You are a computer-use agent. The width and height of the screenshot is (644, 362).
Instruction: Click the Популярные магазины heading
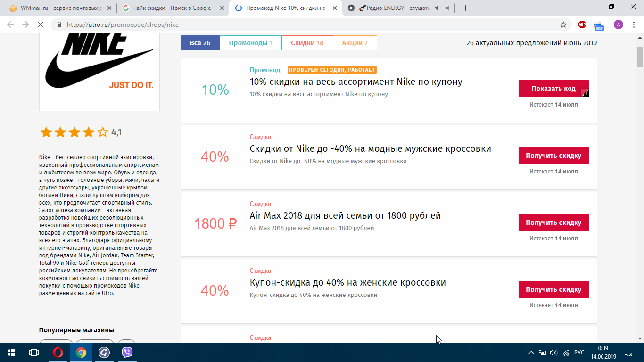(76, 330)
